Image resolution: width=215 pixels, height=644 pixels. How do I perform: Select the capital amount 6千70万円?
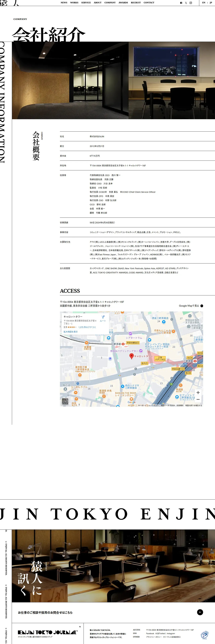[x=95, y=156]
